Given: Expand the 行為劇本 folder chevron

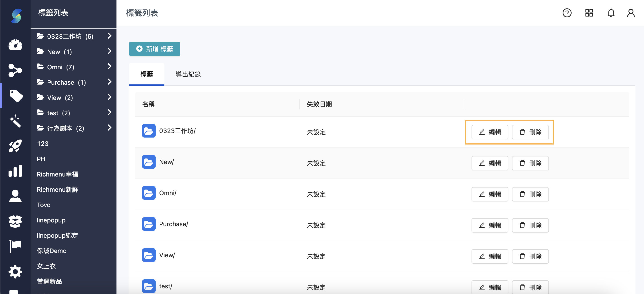Looking at the screenshot, I should 109,128.
